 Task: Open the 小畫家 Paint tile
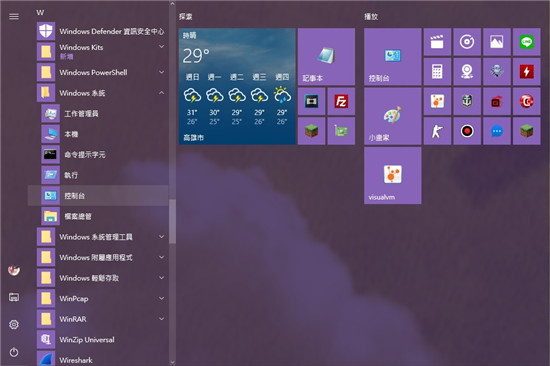tap(393, 116)
